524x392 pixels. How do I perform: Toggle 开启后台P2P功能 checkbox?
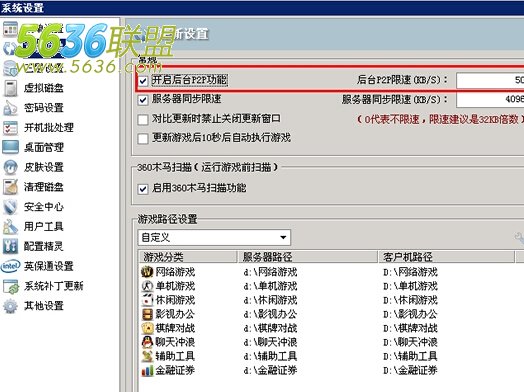point(143,81)
